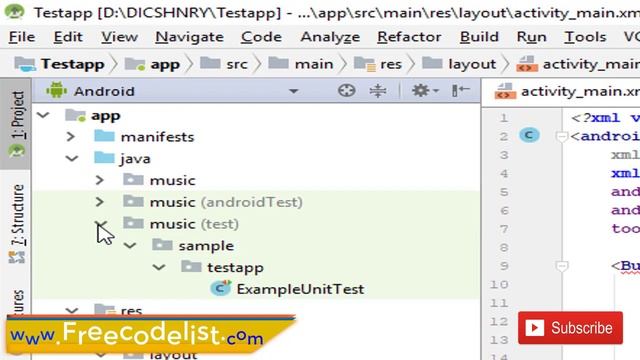Collapse the java folder
This screenshot has height=360, width=640.
click(72, 158)
